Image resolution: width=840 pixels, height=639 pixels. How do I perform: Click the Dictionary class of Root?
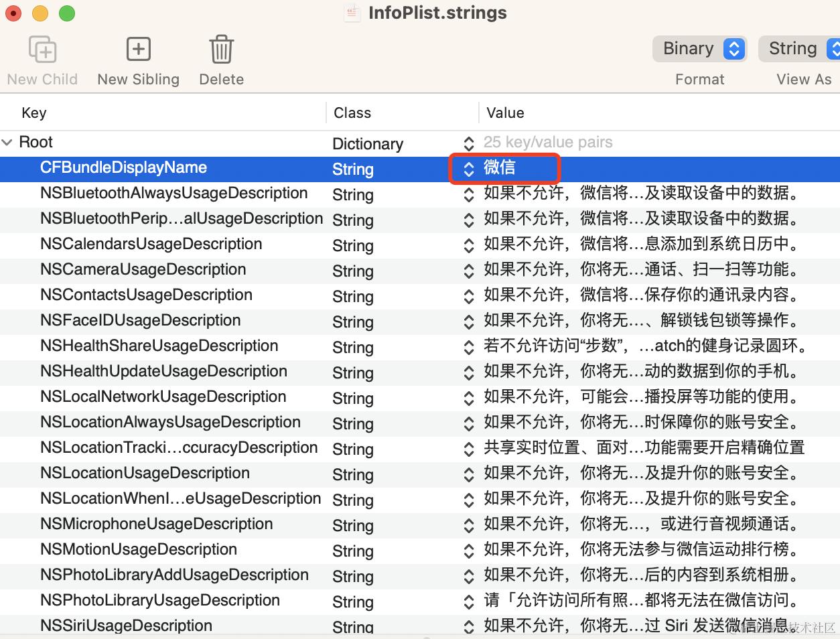pyautogui.click(x=368, y=143)
